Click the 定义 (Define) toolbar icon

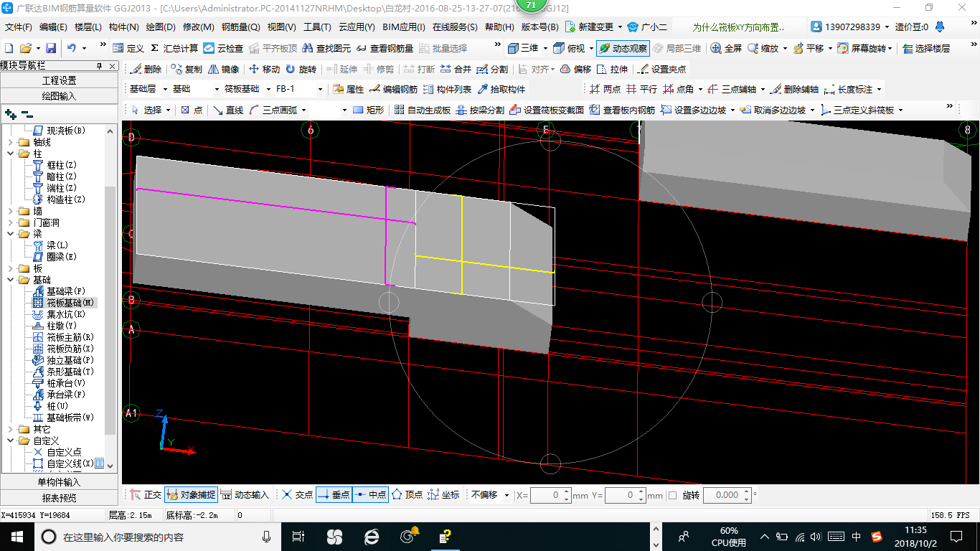(x=128, y=48)
